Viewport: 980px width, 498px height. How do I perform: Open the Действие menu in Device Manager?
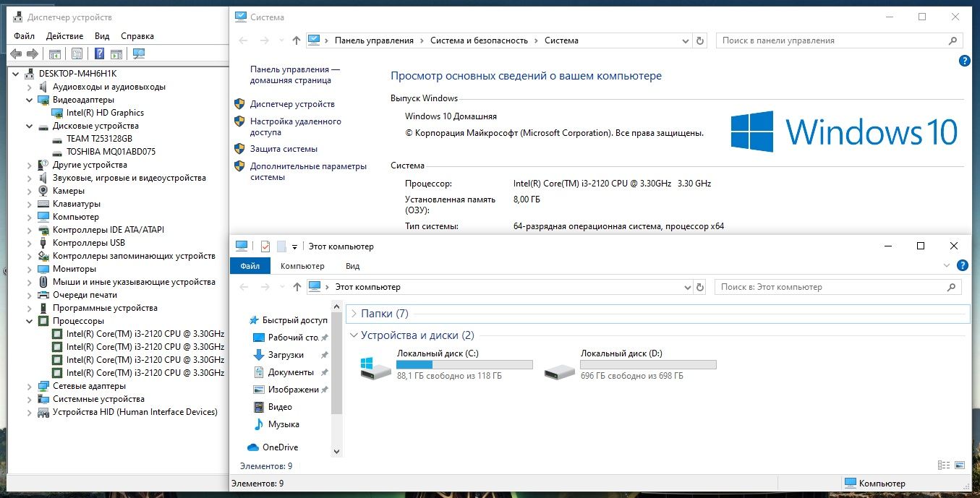click(x=65, y=36)
